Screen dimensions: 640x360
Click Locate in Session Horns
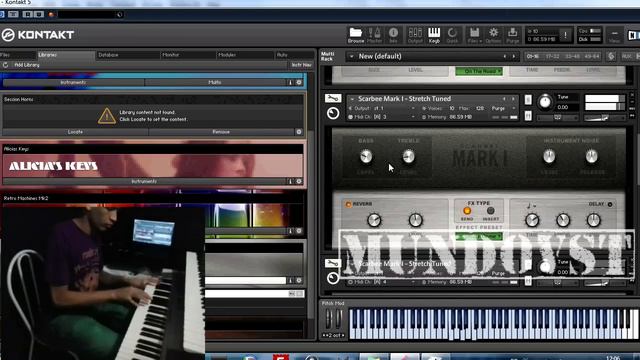pos(75,132)
